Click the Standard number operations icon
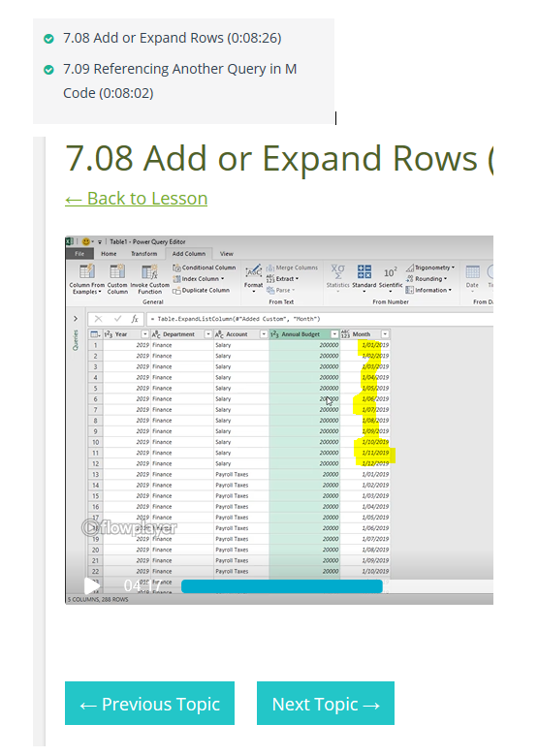The width and height of the screenshot is (538, 756). (x=364, y=271)
